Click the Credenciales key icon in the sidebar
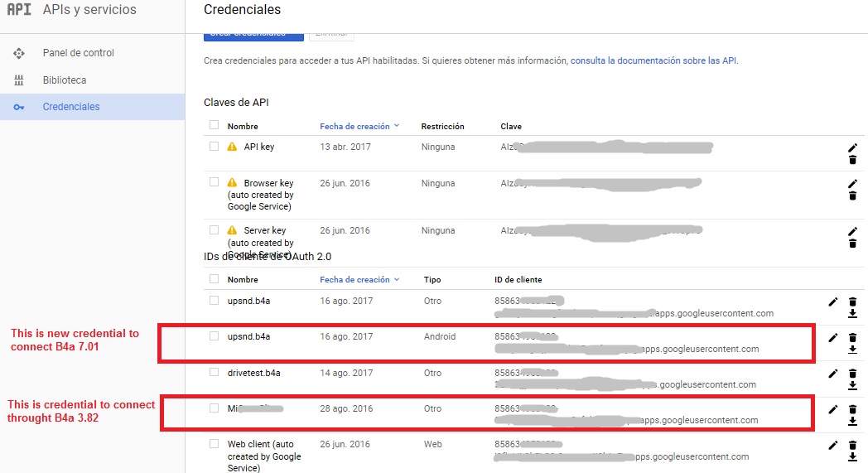Image resolution: width=868 pixels, height=473 pixels. (x=19, y=107)
